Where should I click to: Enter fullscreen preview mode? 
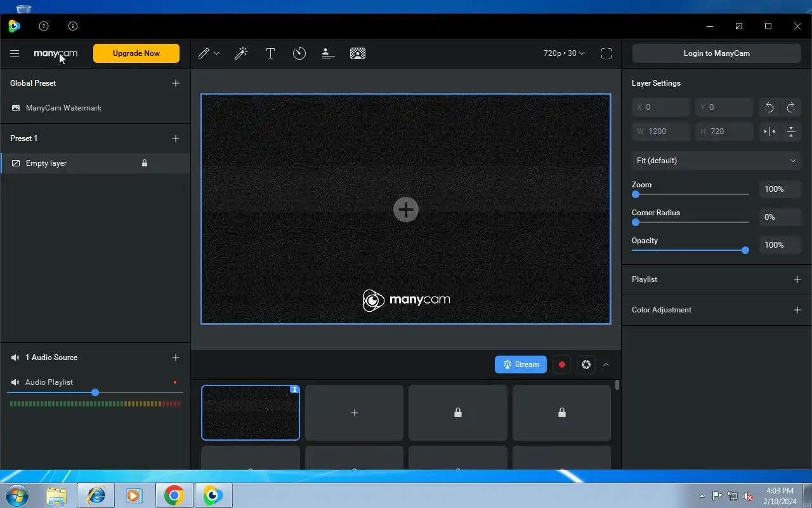point(606,53)
